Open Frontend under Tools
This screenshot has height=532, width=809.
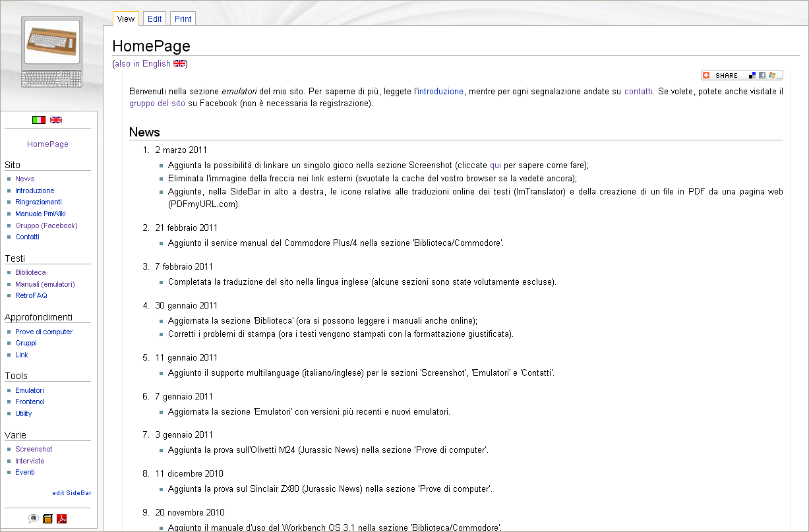(x=30, y=401)
